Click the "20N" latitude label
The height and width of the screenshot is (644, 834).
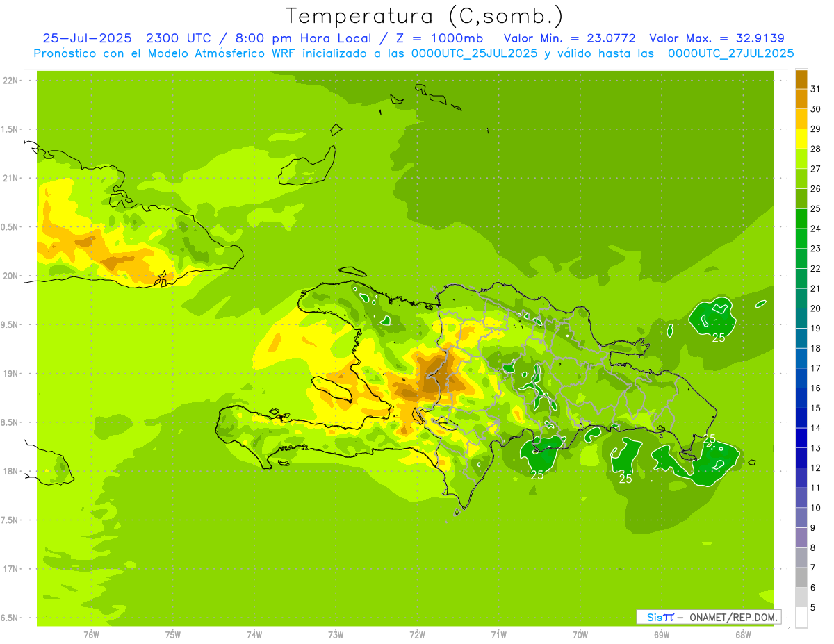pos(10,276)
